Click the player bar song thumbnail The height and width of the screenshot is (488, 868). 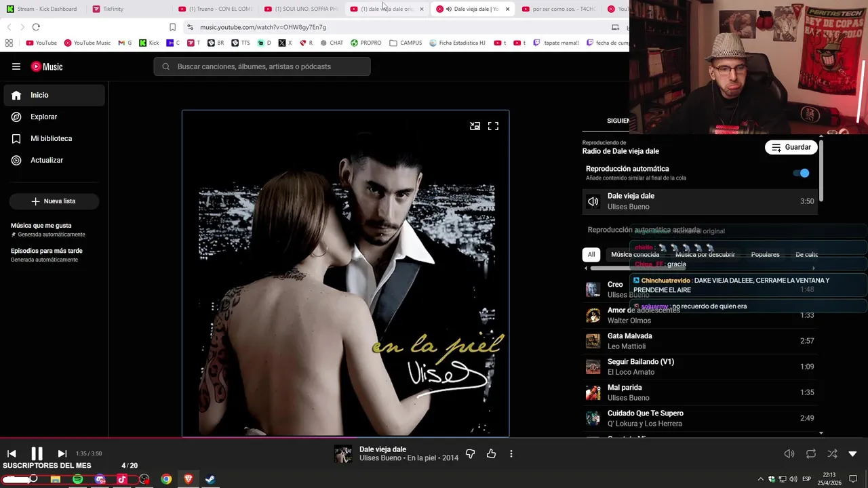(343, 453)
